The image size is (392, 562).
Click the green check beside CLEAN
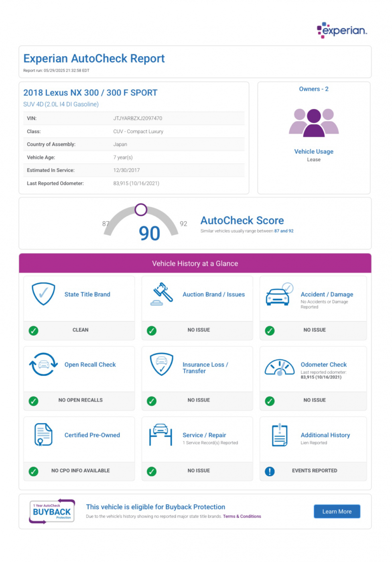34,331
